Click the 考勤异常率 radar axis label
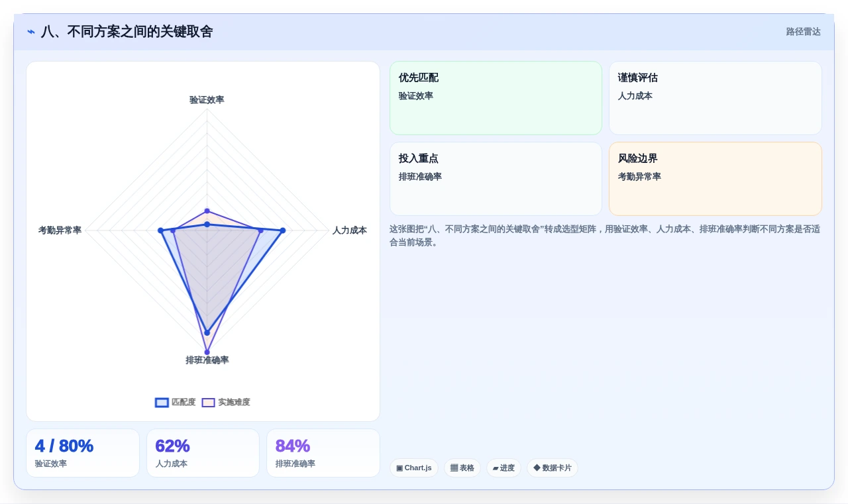This screenshot has width=848, height=504. click(x=60, y=230)
